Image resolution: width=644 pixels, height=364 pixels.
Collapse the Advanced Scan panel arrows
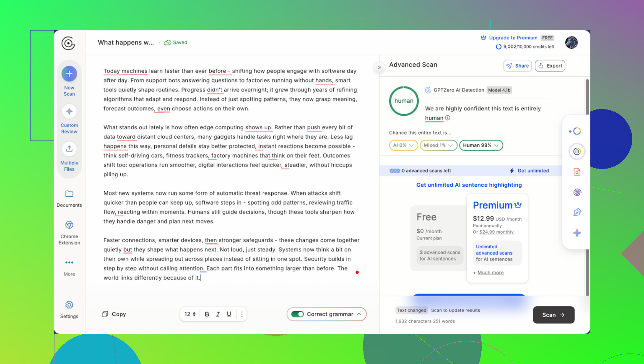(x=379, y=67)
